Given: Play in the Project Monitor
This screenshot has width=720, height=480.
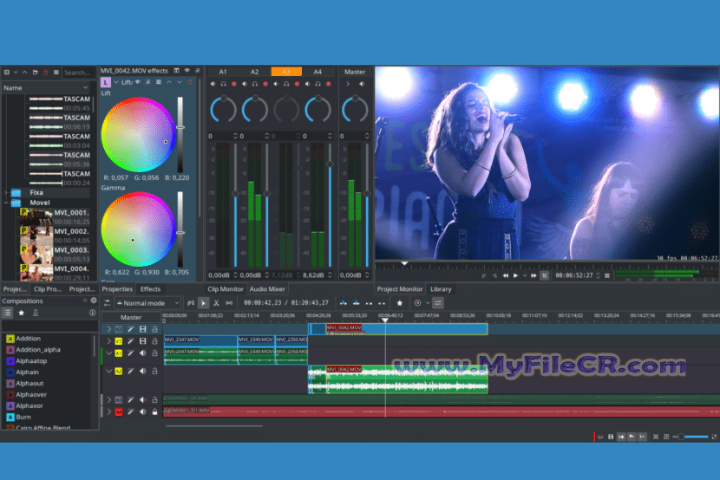Looking at the screenshot, I should pos(516,276).
